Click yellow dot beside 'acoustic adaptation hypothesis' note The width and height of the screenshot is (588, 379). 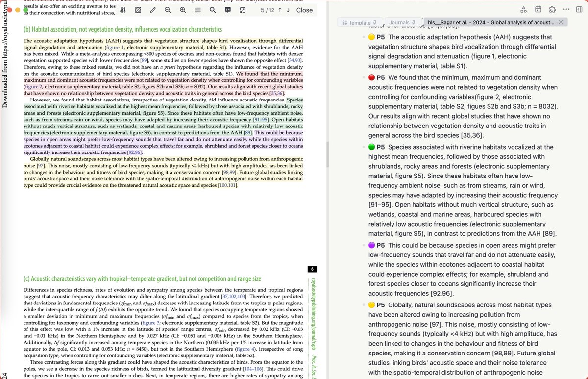[372, 37]
